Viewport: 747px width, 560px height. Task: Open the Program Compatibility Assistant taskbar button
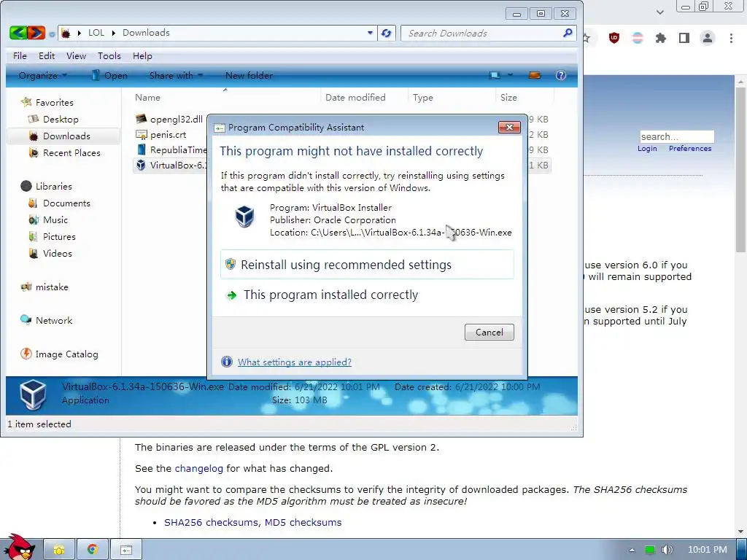(x=126, y=550)
